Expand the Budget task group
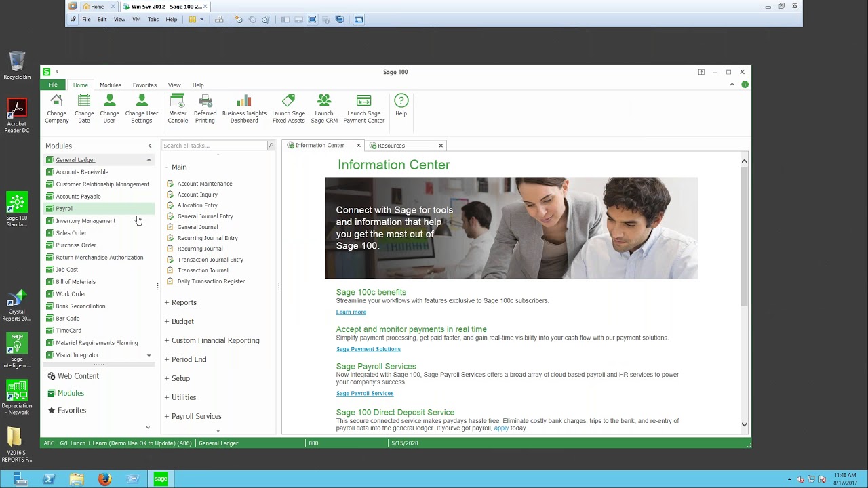 click(x=167, y=321)
